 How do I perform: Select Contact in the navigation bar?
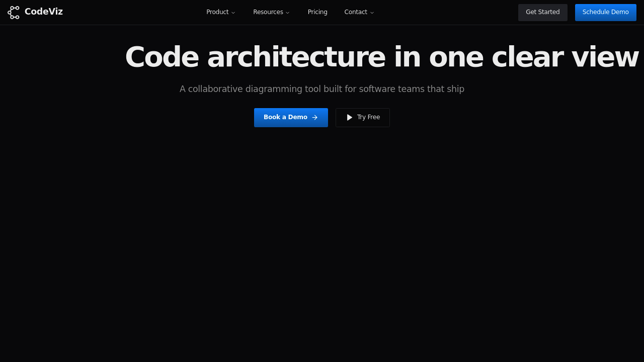[x=356, y=12]
